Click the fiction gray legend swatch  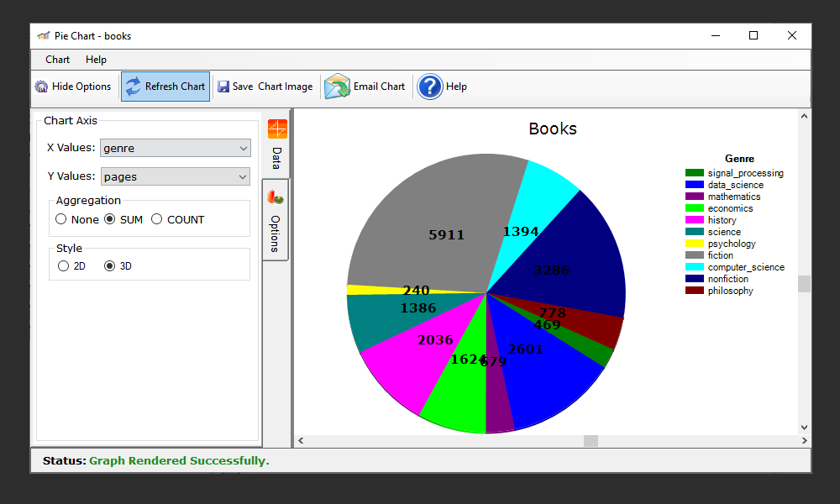[x=695, y=255]
